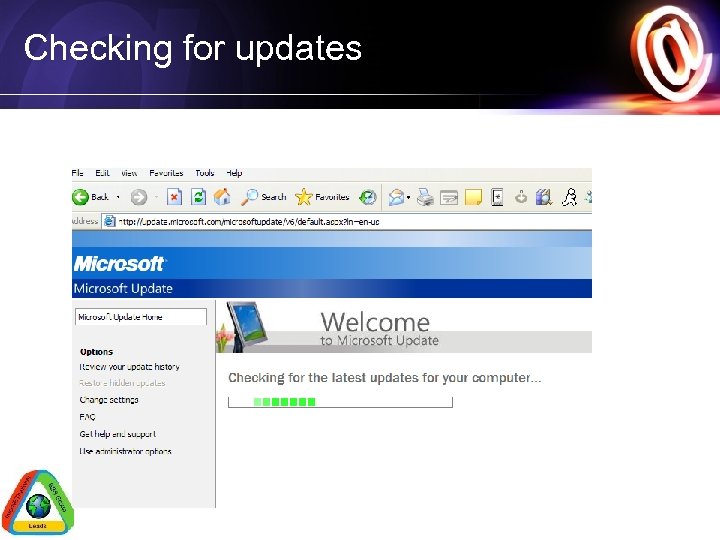This screenshot has width=720, height=540.
Task: Expand the Mail dropdown arrow
Action: pos(408,198)
